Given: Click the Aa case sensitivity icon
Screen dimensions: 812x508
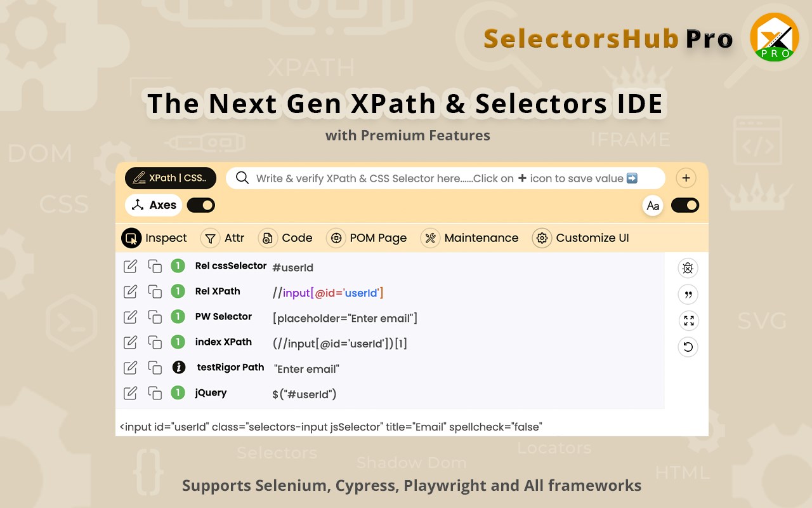Looking at the screenshot, I should point(653,206).
